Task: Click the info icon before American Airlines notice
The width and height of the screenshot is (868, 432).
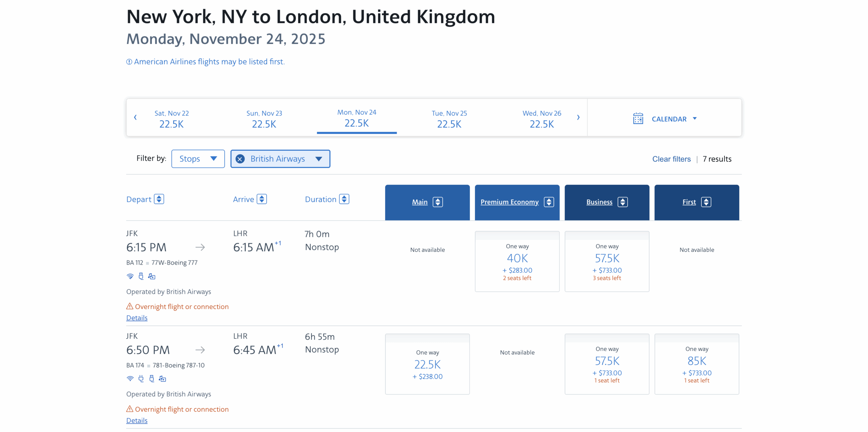Action: (129, 61)
